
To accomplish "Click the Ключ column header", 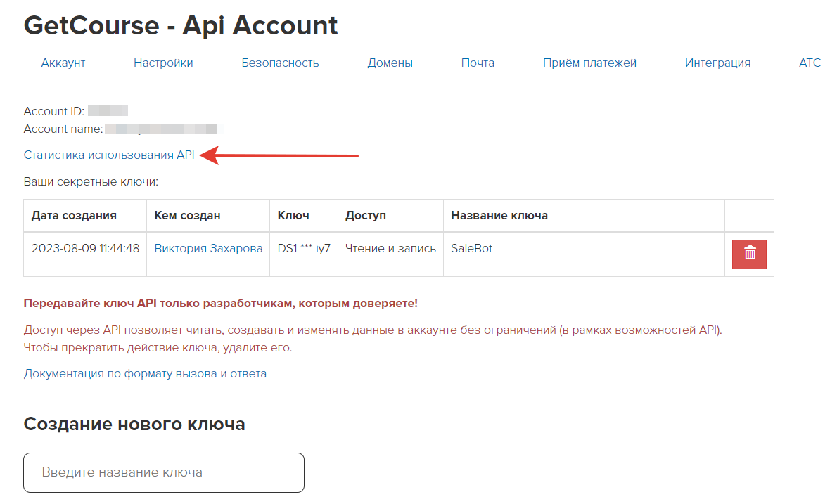I will coord(304,216).
